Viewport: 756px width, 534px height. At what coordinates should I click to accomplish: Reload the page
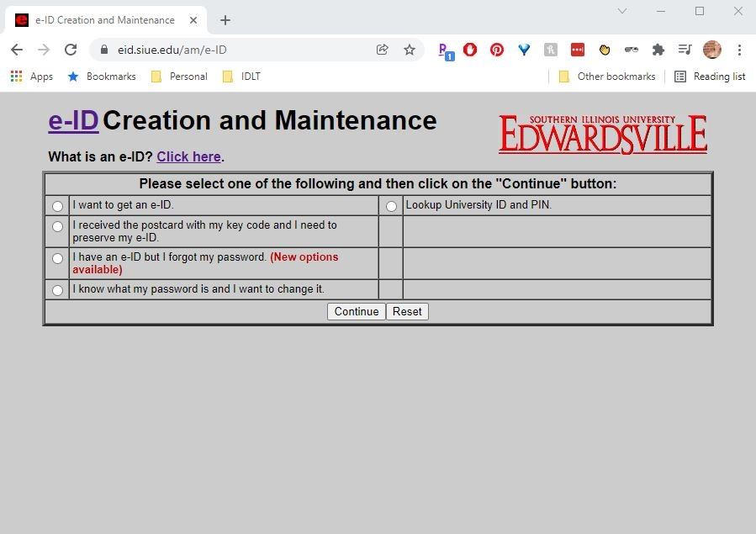pyautogui.click(x=71, y=50)
